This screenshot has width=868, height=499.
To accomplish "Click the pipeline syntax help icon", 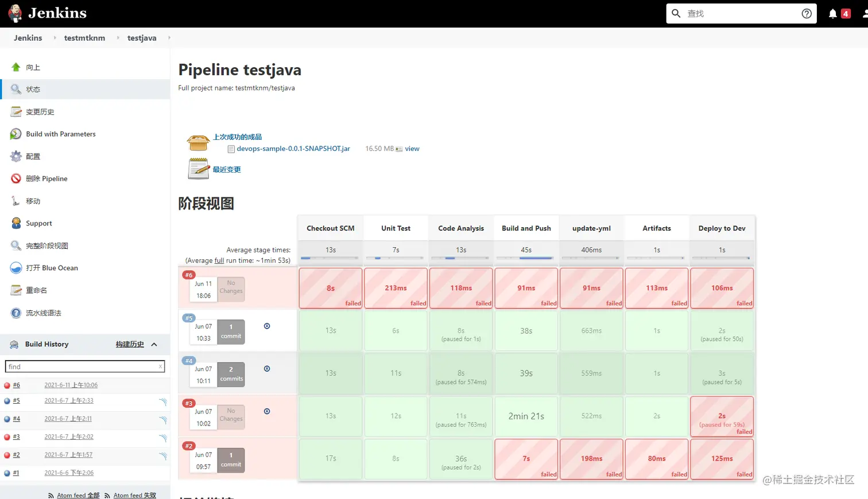I will tap(16, 313).
